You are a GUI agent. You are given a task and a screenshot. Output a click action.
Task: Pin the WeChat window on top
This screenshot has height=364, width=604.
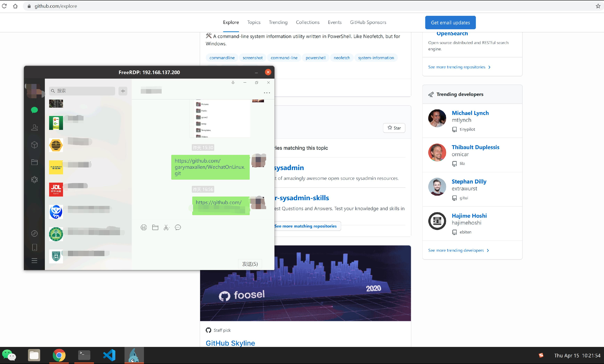pyautogui.click(x=233, y=83)
